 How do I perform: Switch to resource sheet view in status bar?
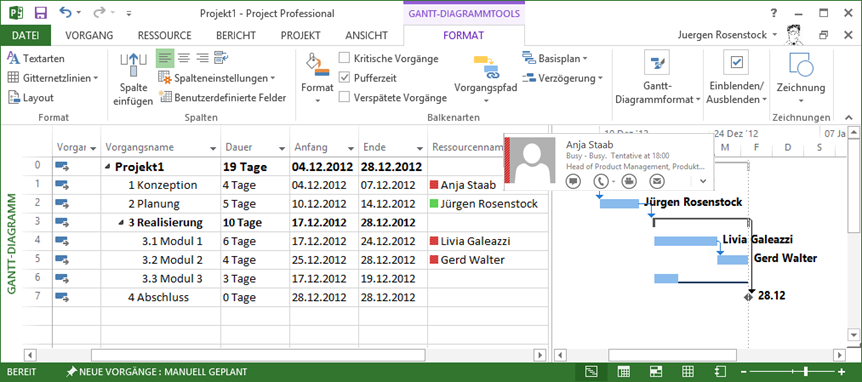tap(687, 372)
